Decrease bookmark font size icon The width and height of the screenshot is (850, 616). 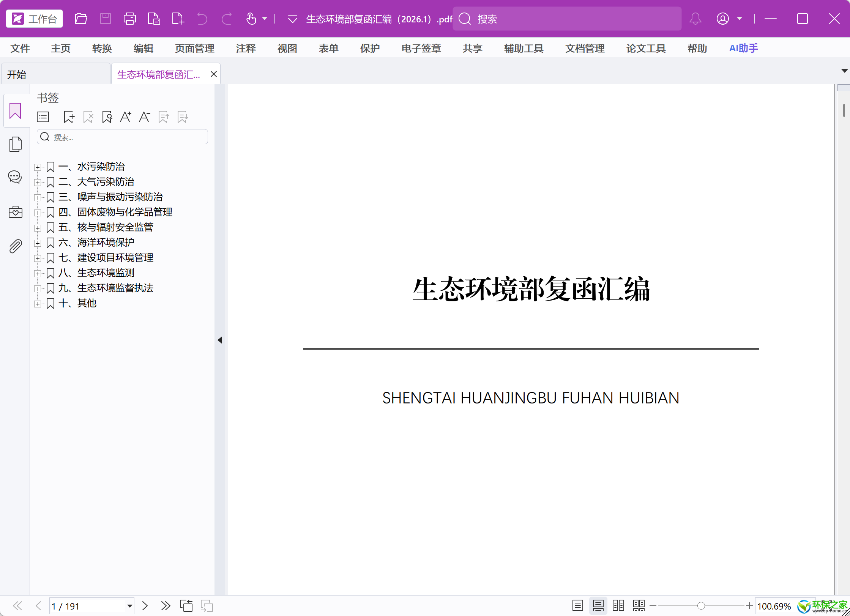[x=144, y=117]
